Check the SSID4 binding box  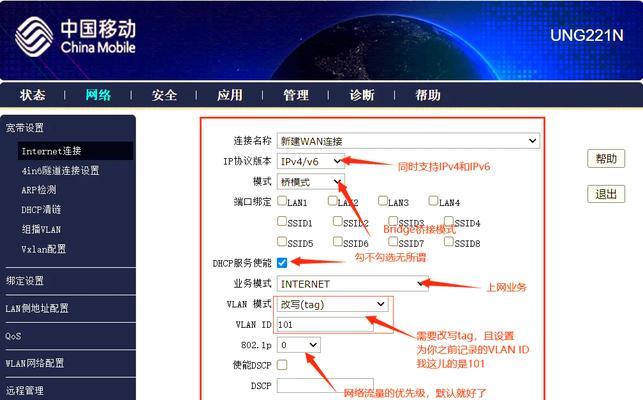449,221
